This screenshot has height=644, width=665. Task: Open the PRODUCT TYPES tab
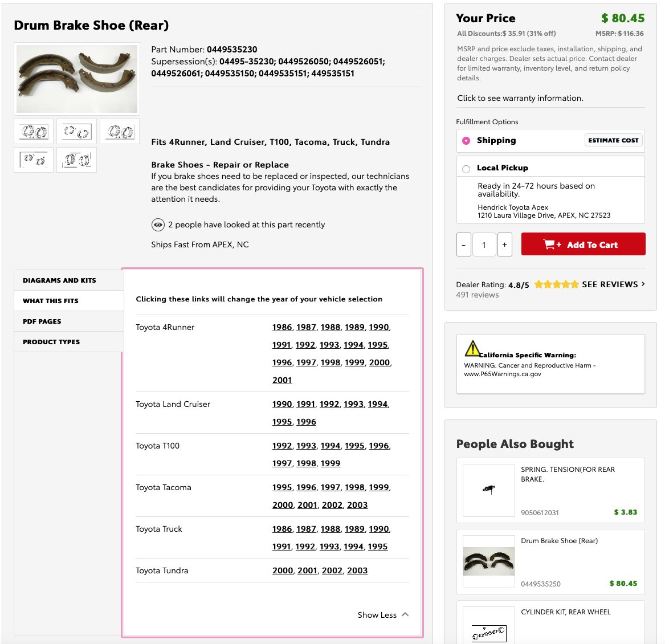(69, 341)
